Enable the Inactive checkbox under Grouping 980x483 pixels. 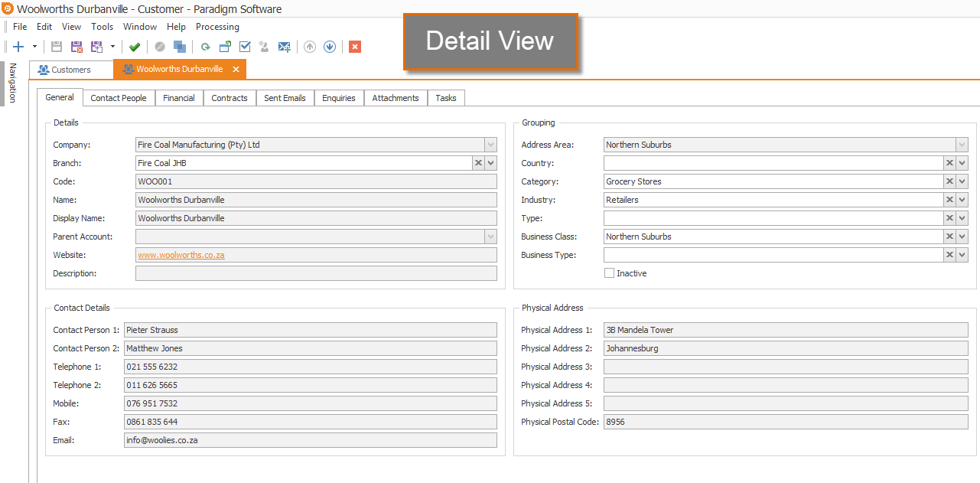tap(610, 273)
